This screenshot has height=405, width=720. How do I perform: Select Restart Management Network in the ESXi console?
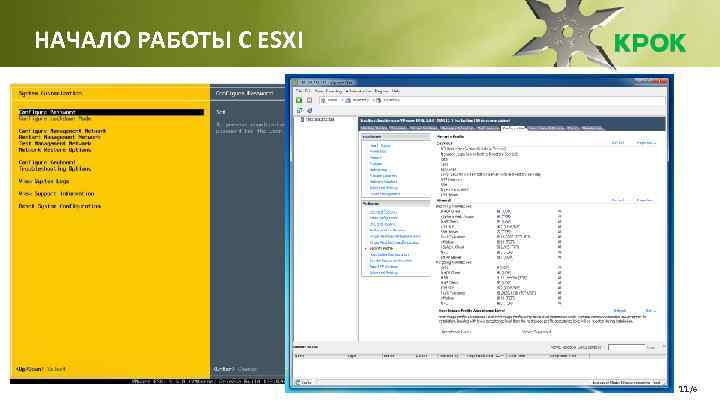[60, 137]
